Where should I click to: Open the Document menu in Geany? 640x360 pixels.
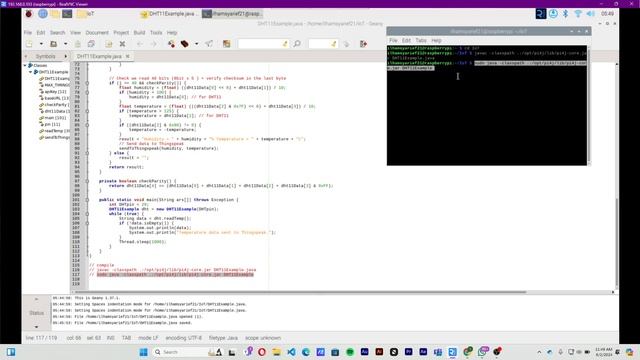tap(97, 33)
